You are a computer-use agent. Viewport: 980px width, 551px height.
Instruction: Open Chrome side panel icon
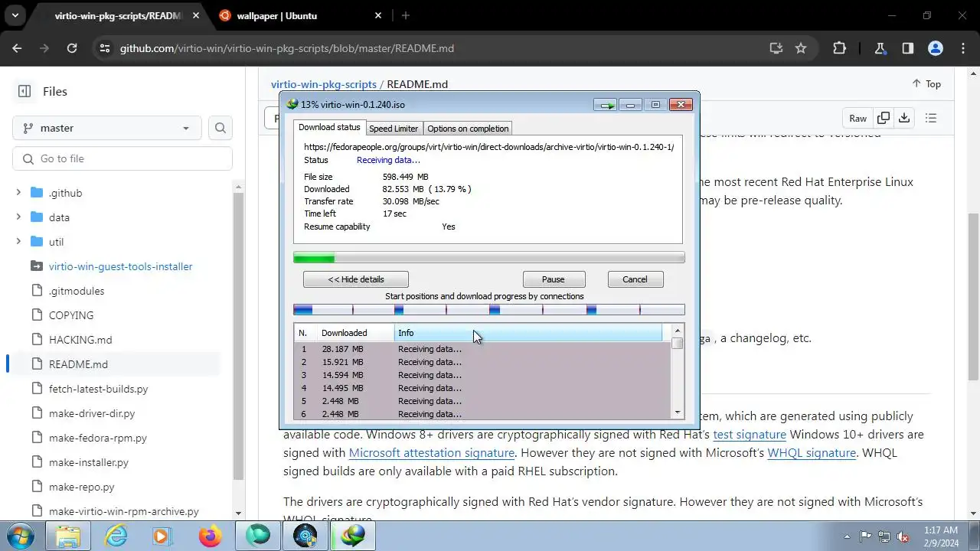(x=908, y=48)
